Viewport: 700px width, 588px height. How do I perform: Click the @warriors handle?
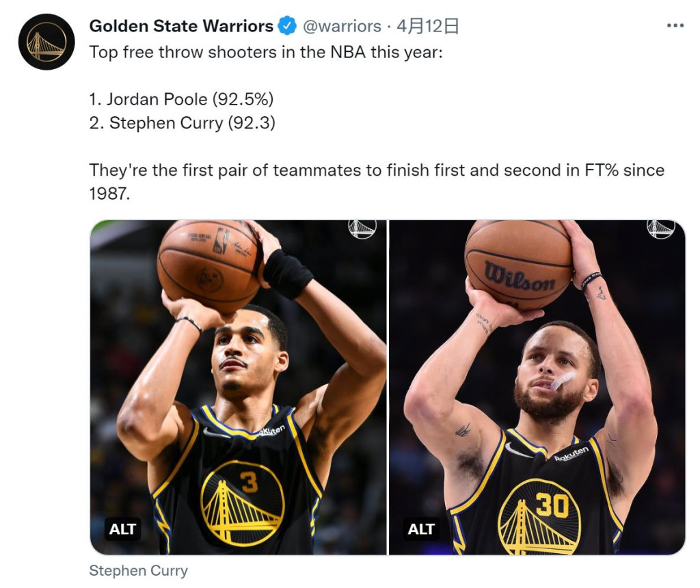[x=342, y=26]
